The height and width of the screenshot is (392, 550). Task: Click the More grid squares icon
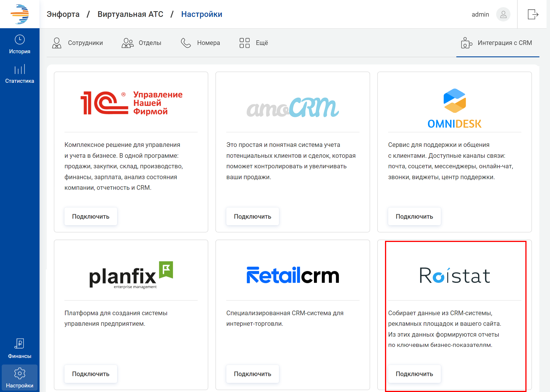coord(245,43)
